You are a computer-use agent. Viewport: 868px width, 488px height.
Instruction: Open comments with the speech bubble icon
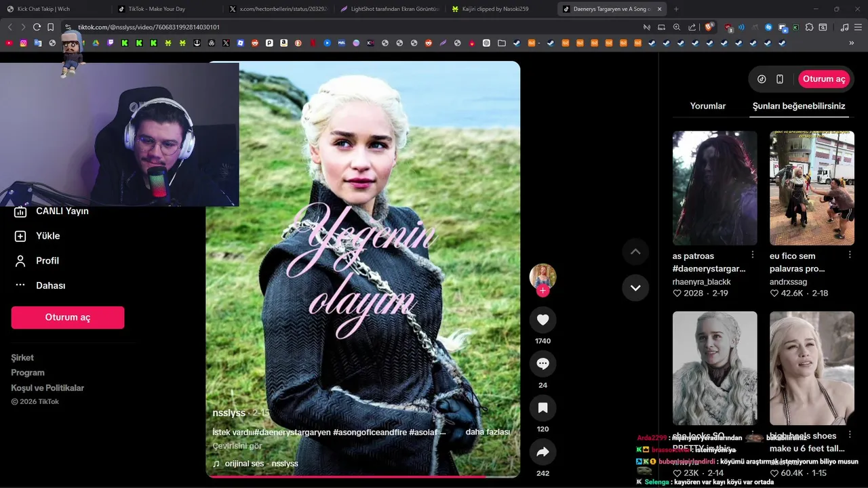542,364
